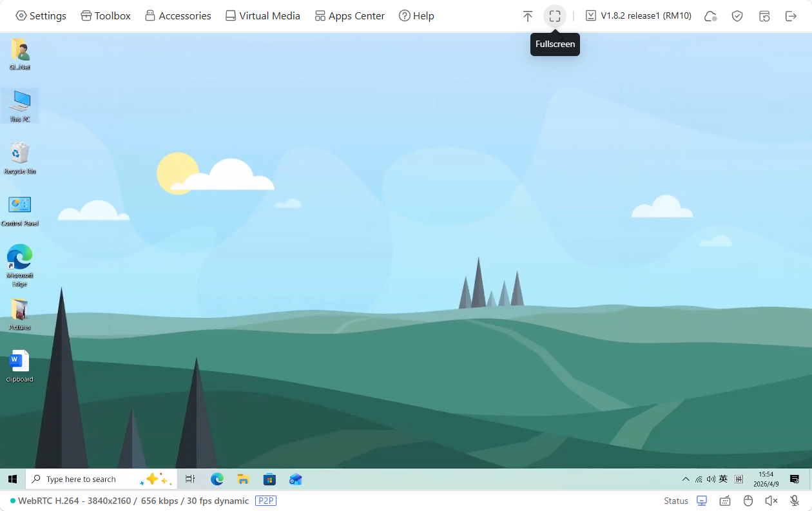The height and width of the screenshot is (511, 812).
Task: Click the security shield icon
Action: (737, 15)
